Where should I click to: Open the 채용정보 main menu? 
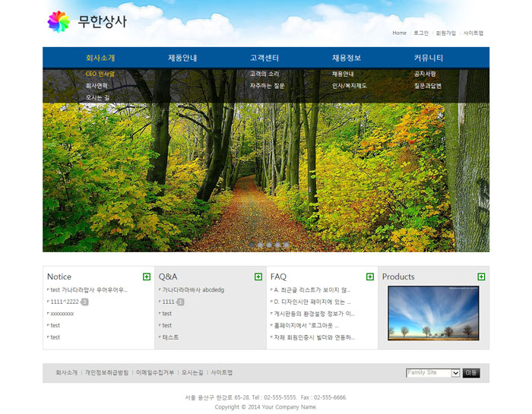coord(347,58)
